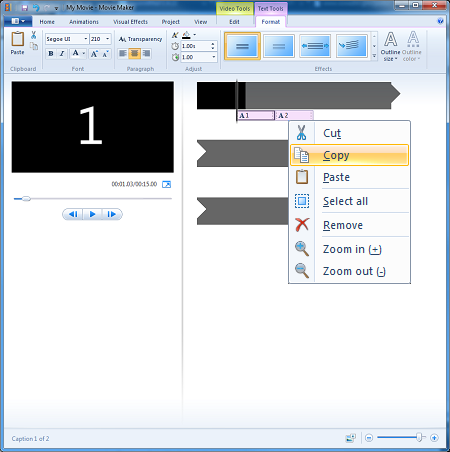The image size is (450, 452).
Task: Select the fly-in text effect thumbnail
Action: (352, 46)
